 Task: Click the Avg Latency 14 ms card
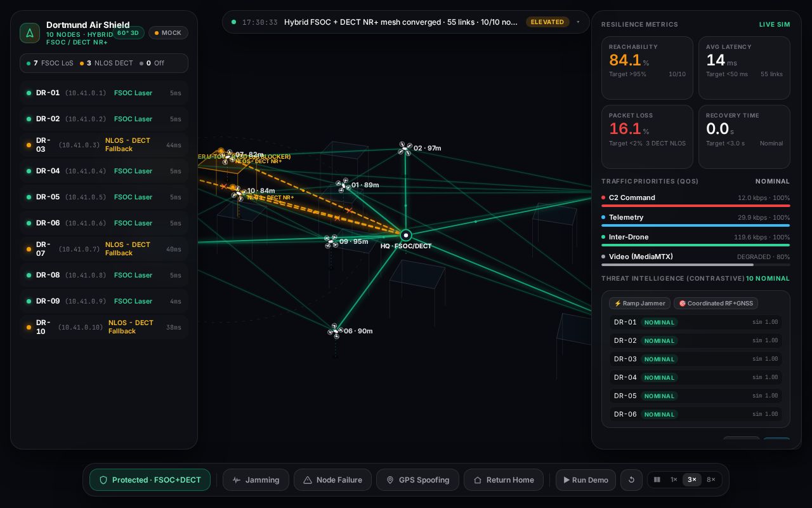744,68
